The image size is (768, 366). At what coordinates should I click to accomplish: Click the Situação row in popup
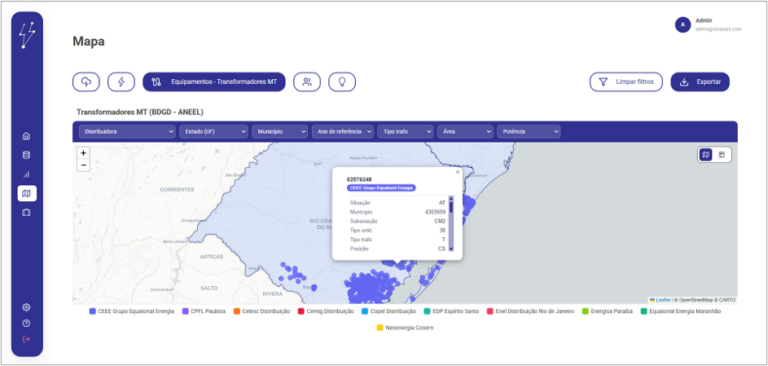click(x=397, y=202)
